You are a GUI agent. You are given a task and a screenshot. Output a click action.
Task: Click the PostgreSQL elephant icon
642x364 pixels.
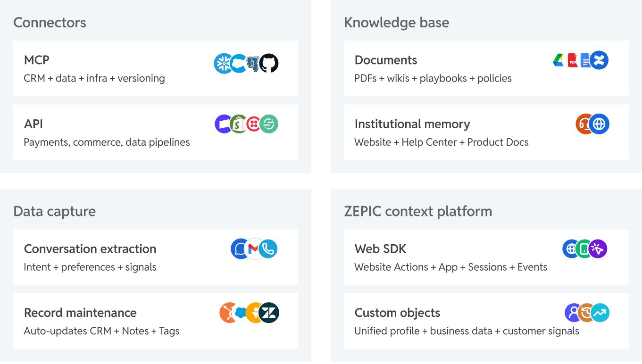click(254, 64)
